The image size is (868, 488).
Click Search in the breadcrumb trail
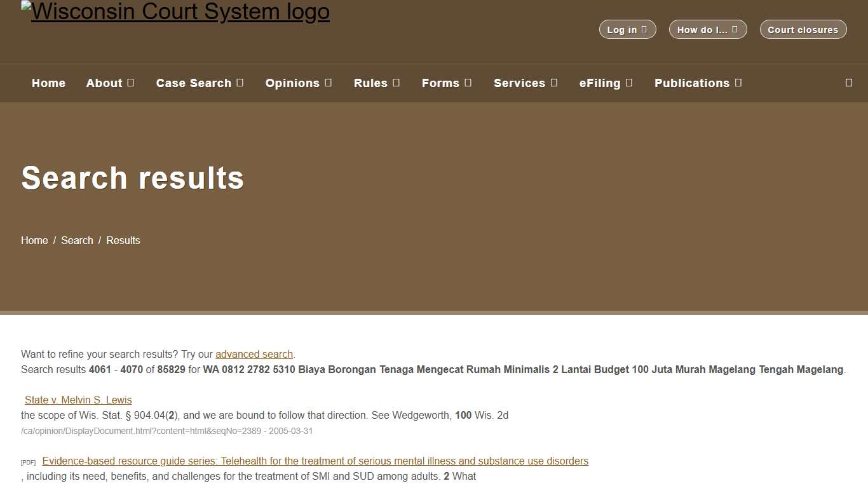pyautogui.click(x=77, y=240)
